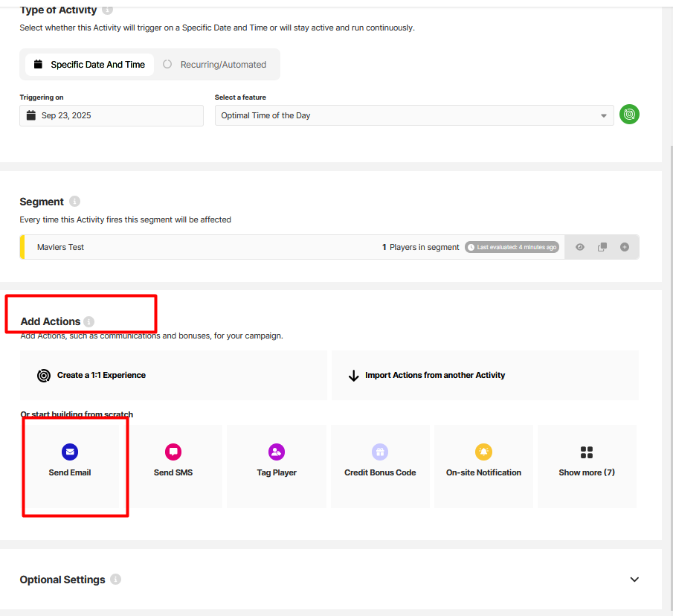Add an On-site Notification action
This screenshot has width=673, height=616.
click(x=483, y=465)
